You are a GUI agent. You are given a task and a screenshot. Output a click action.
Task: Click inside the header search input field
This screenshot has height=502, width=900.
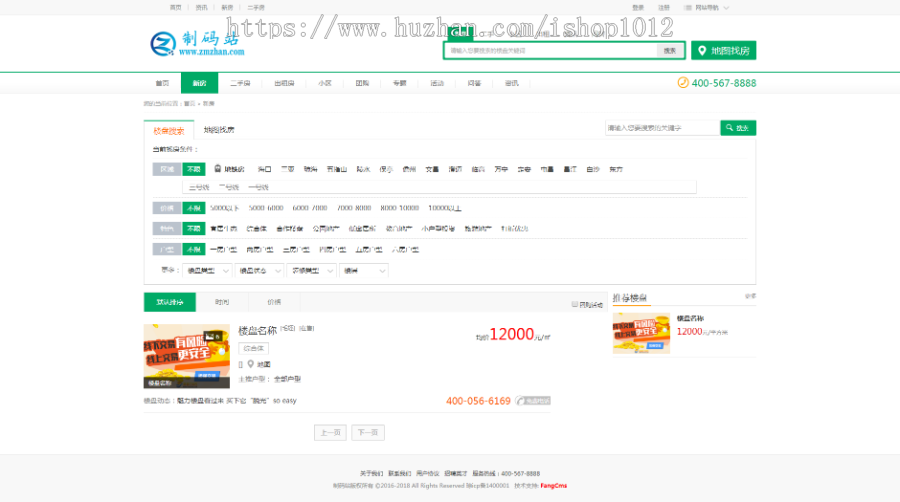click(x=551, y=50)
